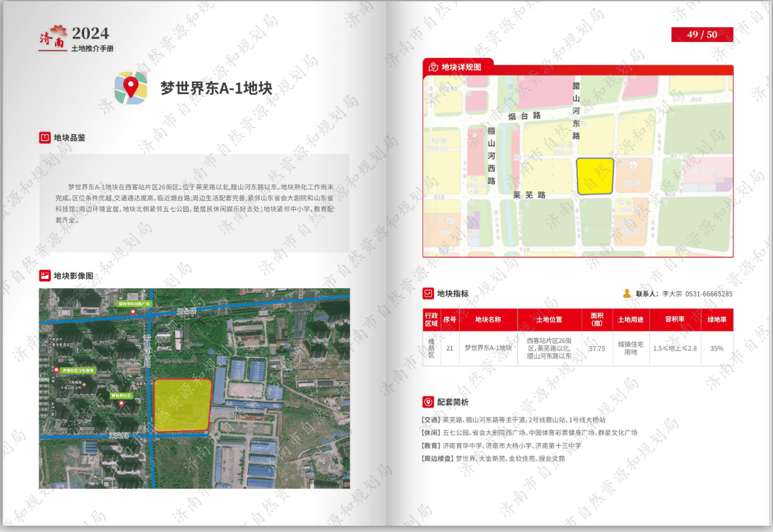Image resolution: width=773 pixels, height=532 pixels.
Task: Click the 腊山河东路 label on zoning map
Action: [x=576, y=111]
